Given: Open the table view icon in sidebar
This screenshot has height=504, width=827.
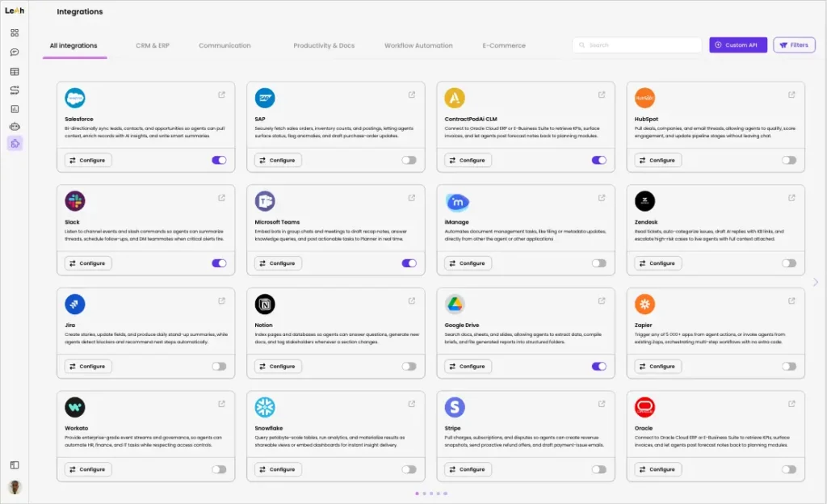Looking at the screenshot, I should (15, 71).
